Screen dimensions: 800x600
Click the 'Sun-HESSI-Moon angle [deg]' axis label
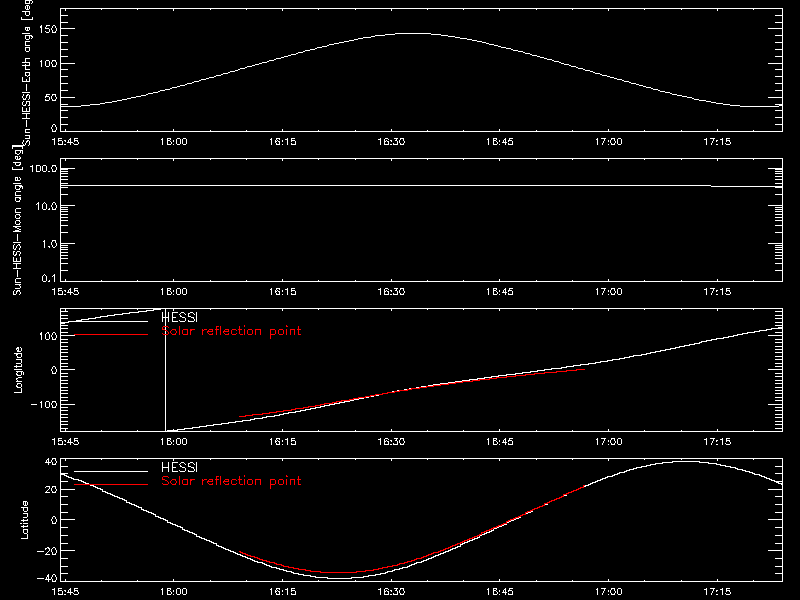pyautogui.click(x=17, y=220)
